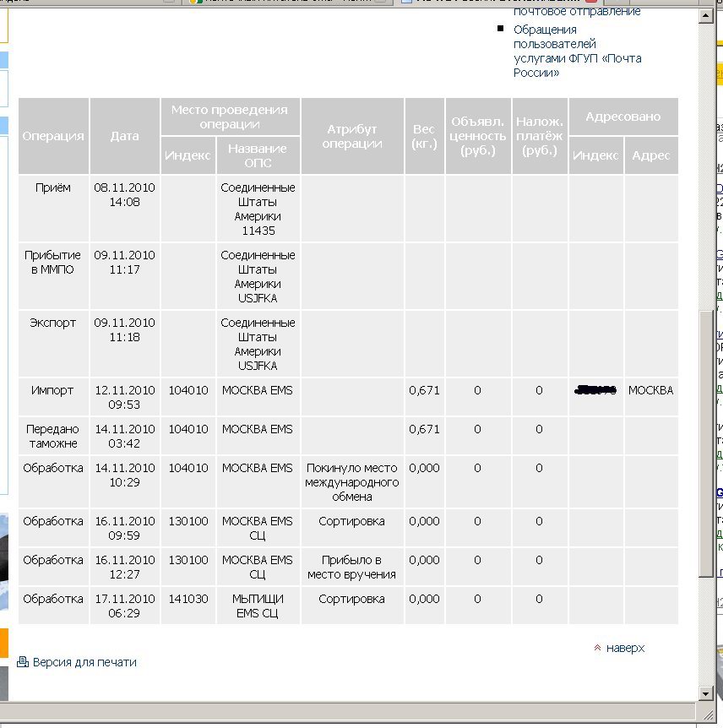The image size is (723, 728).
Task: Click the Индекс subheader under Адресовано
Action: tap(595, 155)
